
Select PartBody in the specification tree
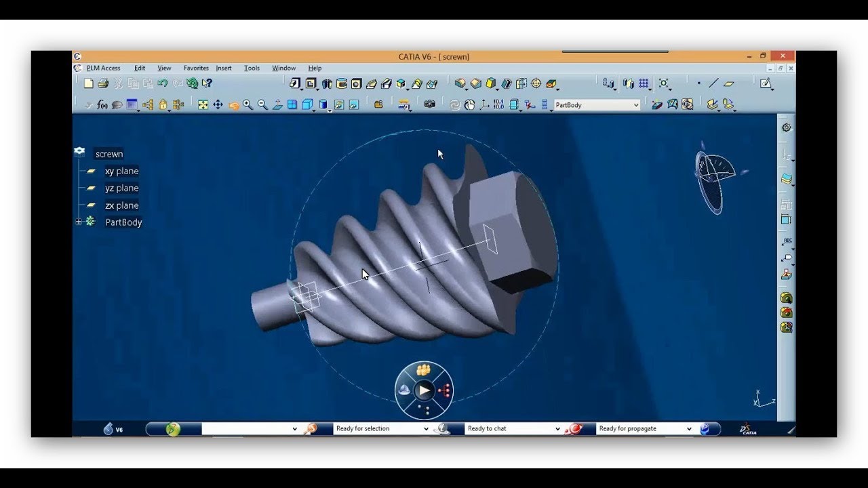(123, 222)
